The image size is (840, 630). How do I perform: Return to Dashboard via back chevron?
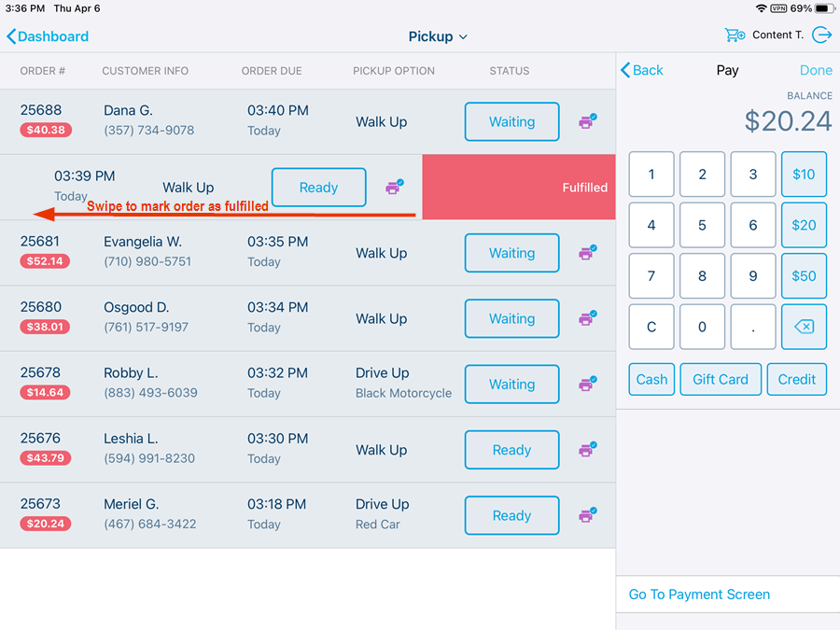pyautogui.click(x=48, y=37)
